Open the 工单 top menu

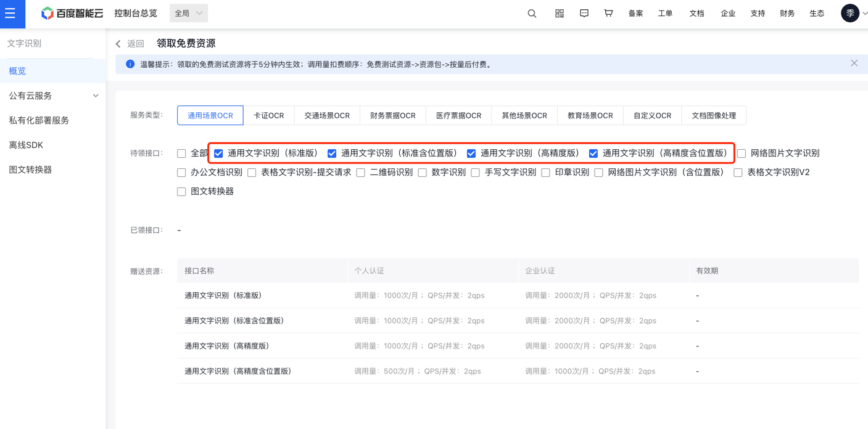point(666,14)
